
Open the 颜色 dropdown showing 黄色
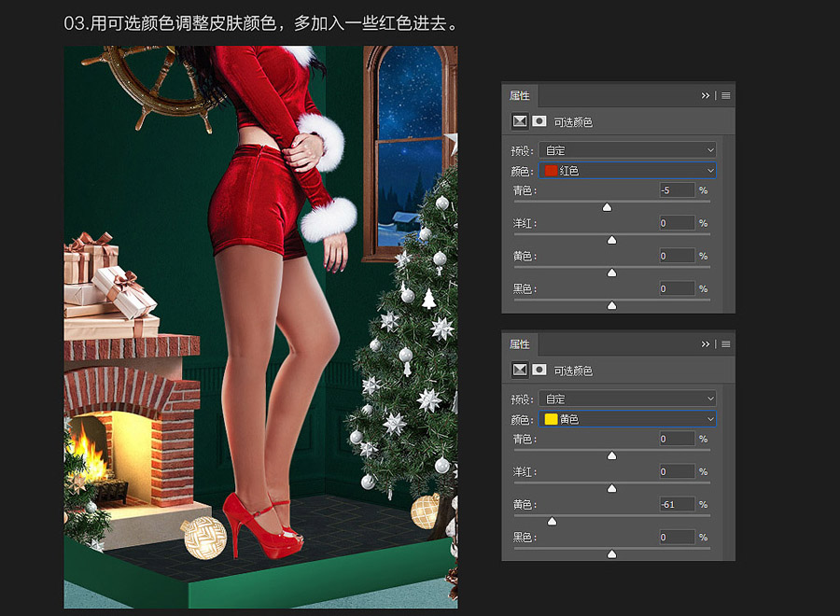coord(627,419)
